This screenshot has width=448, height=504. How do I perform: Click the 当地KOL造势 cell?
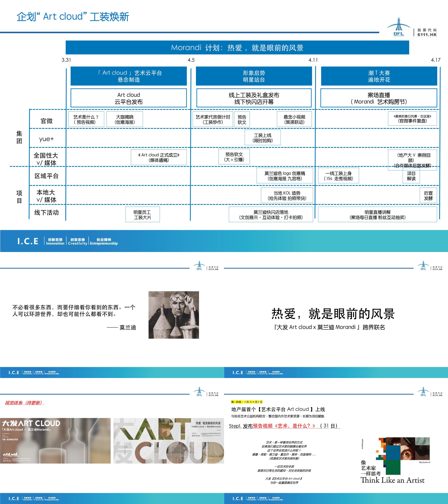click(287, 195)
